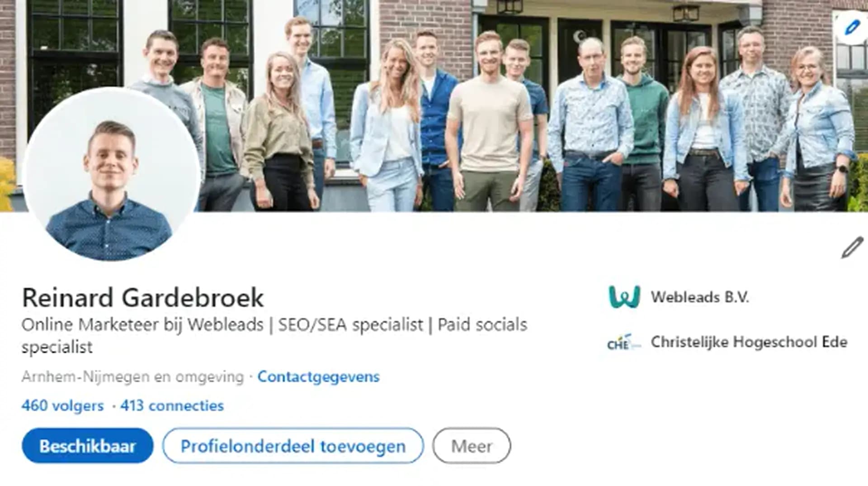The width and height of the screenshot is (868, 486).
Task: Open the round profile photo
Action: click(x=110, y=174)
